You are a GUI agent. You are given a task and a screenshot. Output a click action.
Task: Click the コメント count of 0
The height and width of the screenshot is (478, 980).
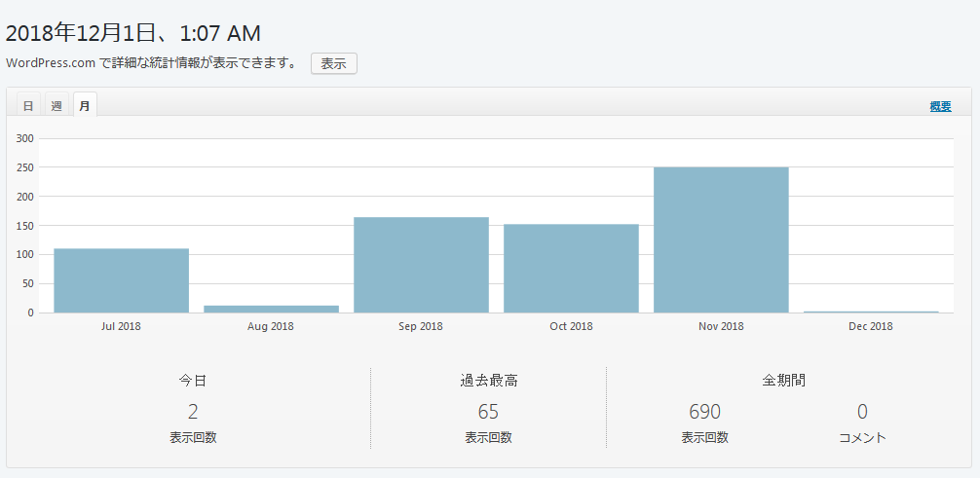click(x=862, y=412)
